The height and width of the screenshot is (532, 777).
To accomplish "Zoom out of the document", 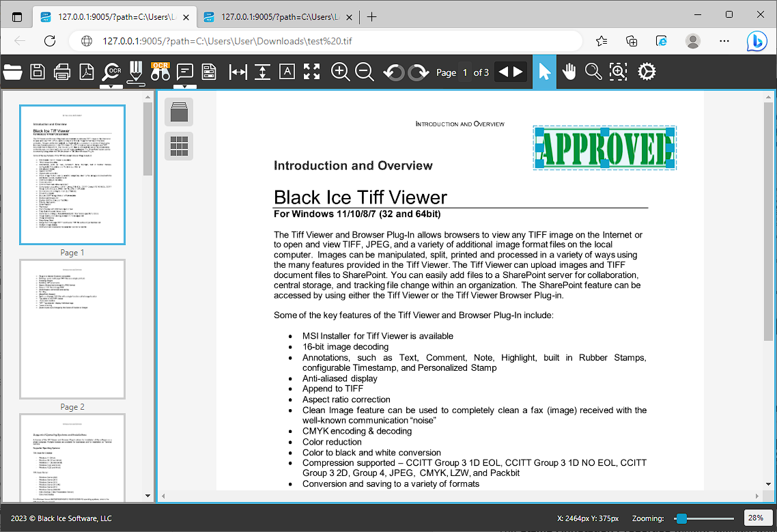I will (x=365, y=72).
